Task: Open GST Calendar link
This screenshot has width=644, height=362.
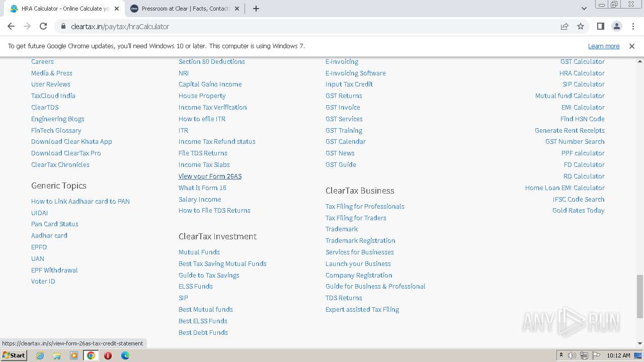Action: tap(346, 141)
